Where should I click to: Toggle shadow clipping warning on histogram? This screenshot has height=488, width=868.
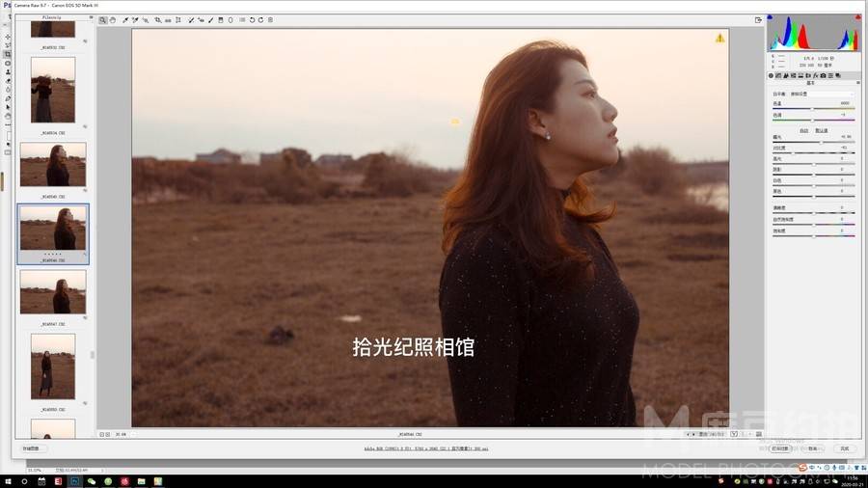click(x=770, y=17)
